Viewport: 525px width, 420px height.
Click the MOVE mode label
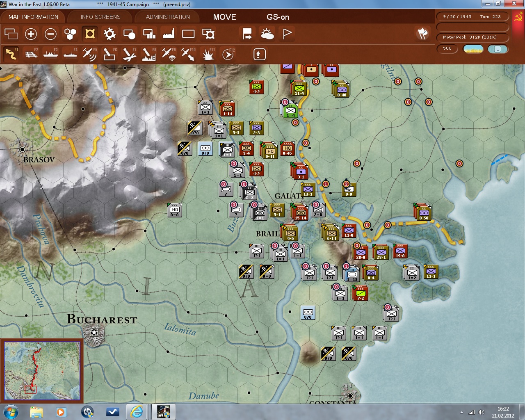click(x=224, y=17)
